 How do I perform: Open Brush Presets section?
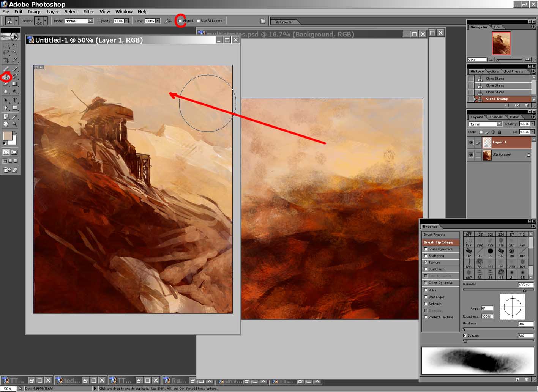click(440, 235)
